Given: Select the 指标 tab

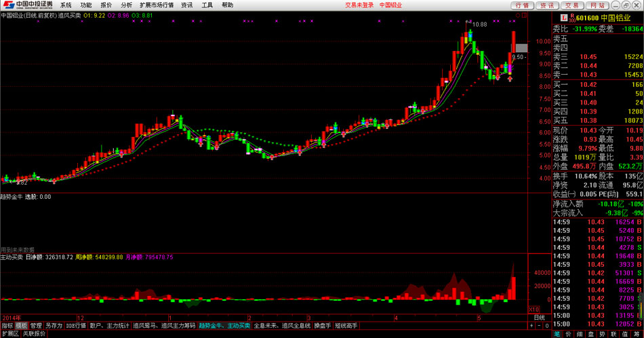Looking at the screenshot, I should [x=7, y=326].
